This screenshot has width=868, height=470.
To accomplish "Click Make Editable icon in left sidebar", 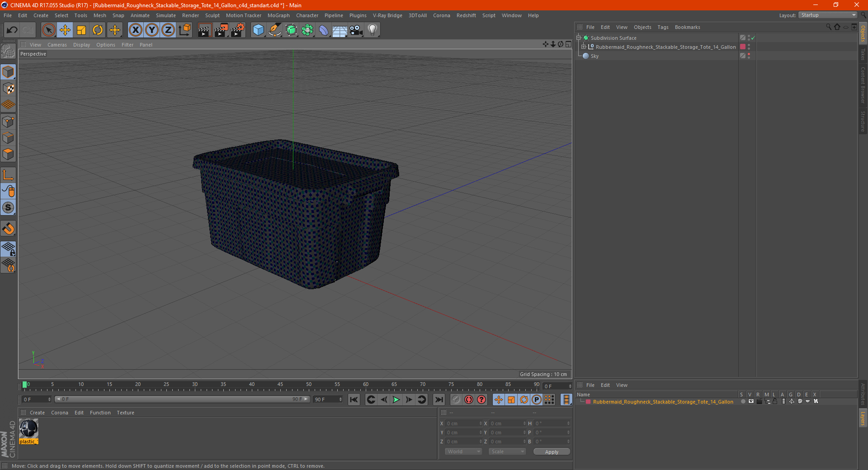I will coord(8,52).
